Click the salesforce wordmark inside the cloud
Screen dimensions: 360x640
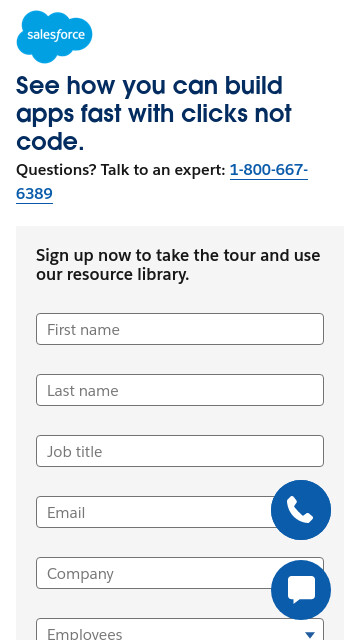[x=56, y=35]
